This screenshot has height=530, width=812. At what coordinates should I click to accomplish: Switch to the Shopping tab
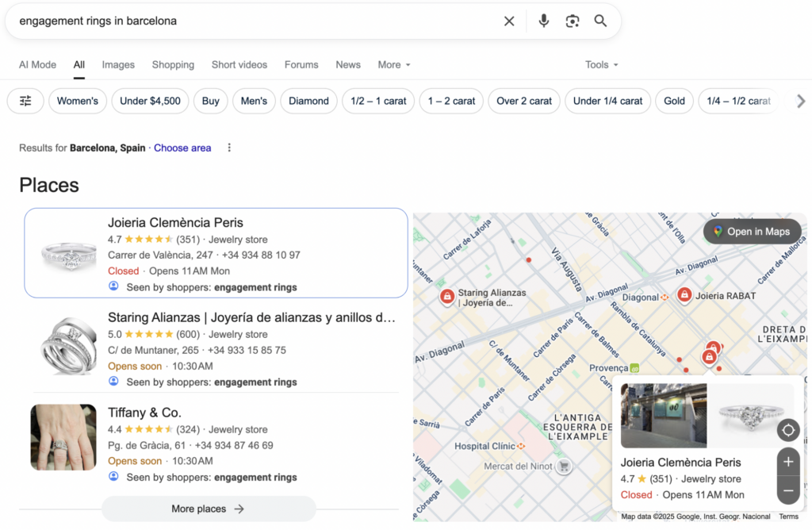click(173, 65)
